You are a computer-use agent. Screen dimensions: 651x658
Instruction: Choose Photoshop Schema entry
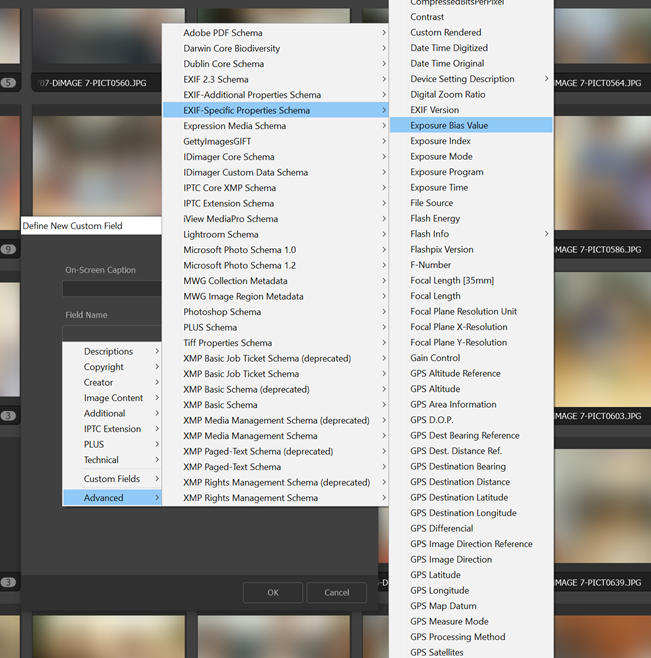click(275, 312)
